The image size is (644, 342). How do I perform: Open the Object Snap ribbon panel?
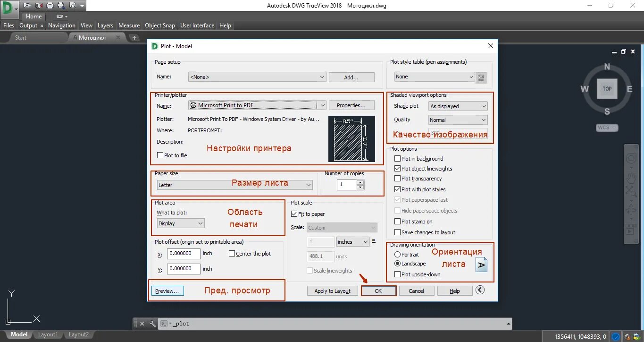coord(160,26)
